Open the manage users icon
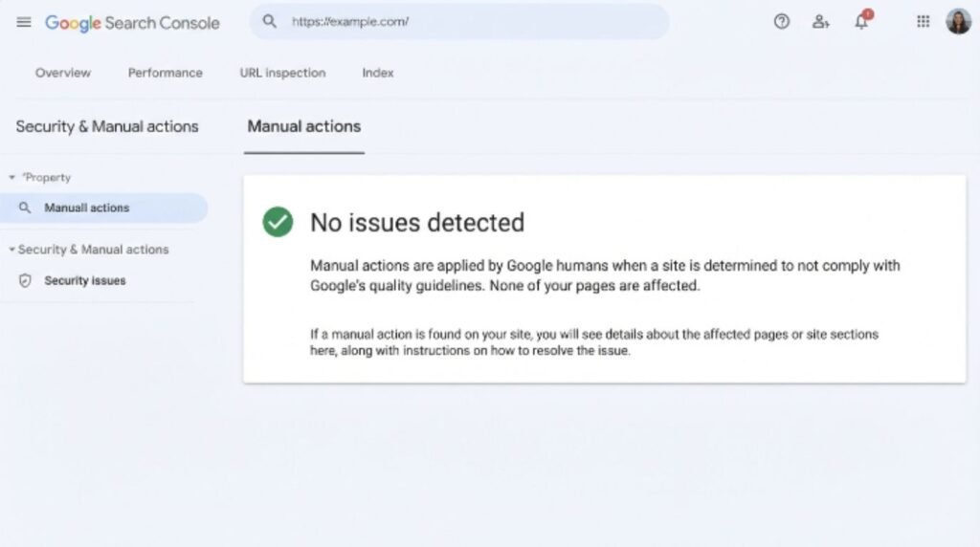This screenshot has height=547, width=980. pyautogui.click(x=820, y=22)
